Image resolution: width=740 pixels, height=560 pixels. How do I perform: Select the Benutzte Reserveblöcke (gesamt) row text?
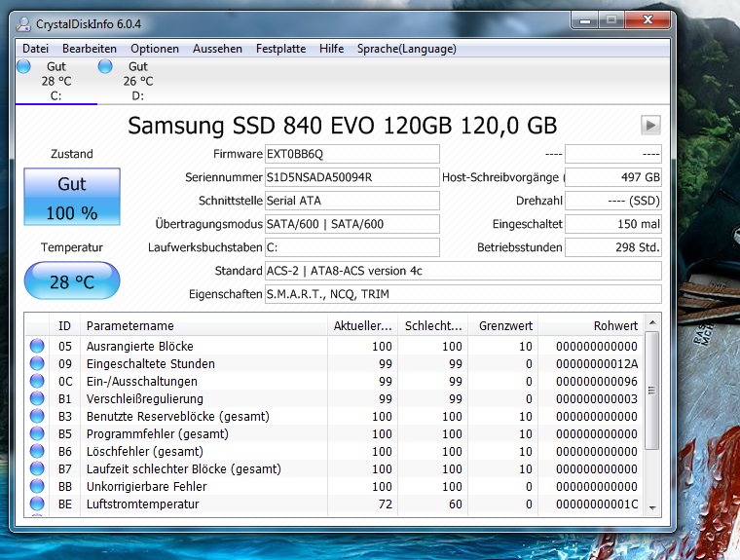click(x=178, y=416)
